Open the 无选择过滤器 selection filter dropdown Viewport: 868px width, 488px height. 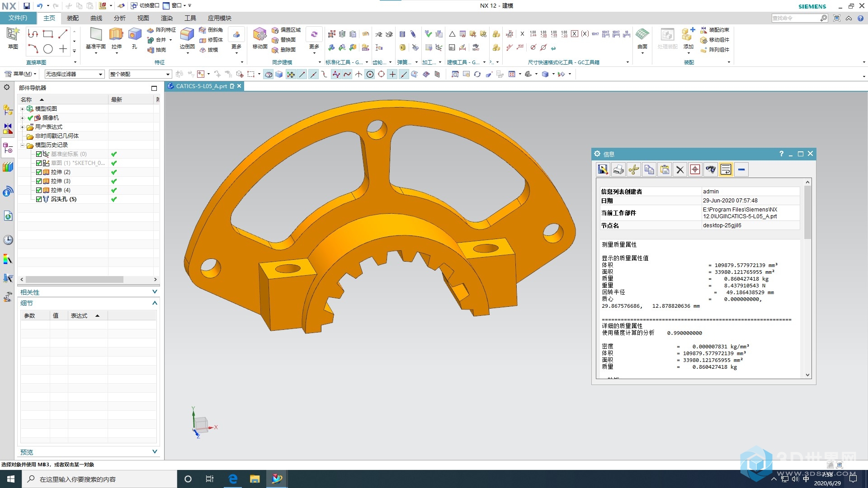[x=75, y=74]
